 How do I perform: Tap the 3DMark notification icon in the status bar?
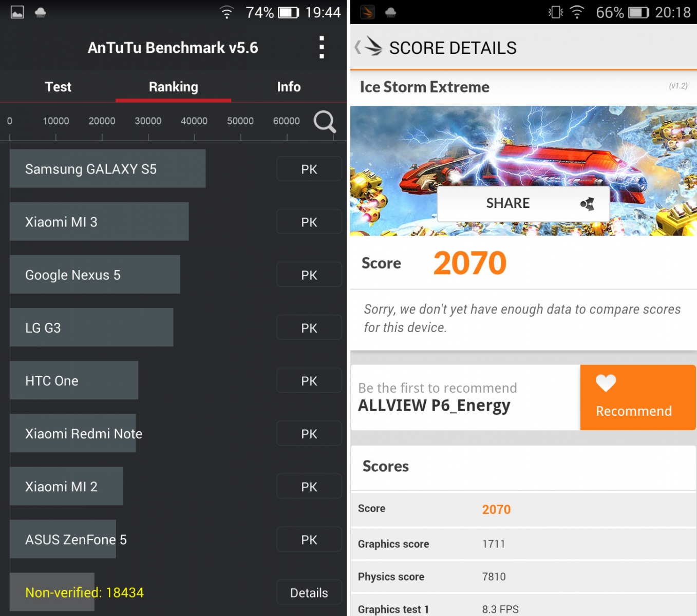click(367, 12)
